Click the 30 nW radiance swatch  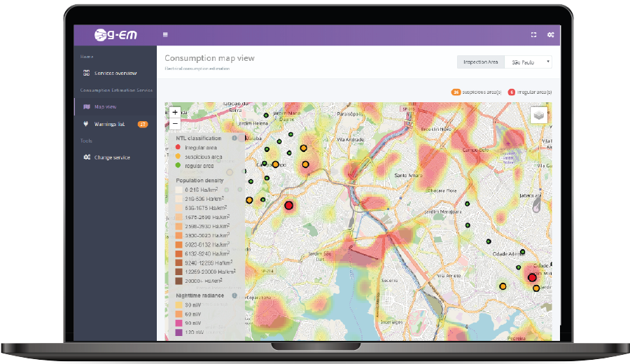[179, 304]
